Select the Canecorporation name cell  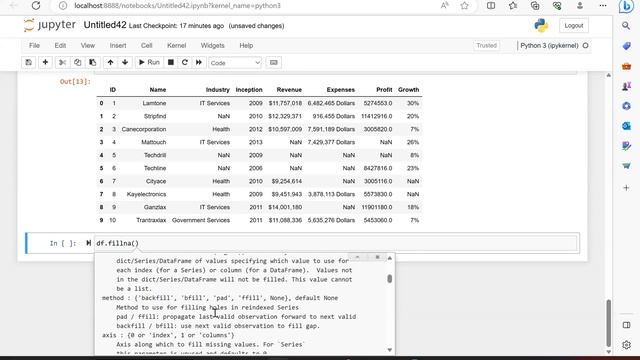coord(144,129)
